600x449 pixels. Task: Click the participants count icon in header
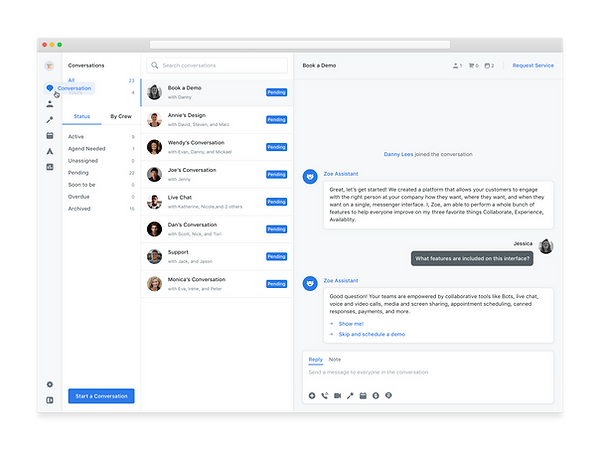pyautogui.click(x=456, y=66)
